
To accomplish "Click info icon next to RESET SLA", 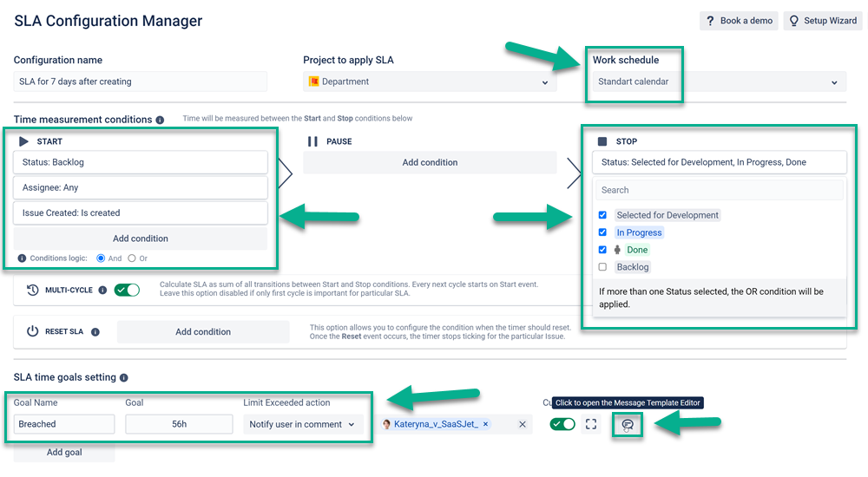I will coord(95,332).
